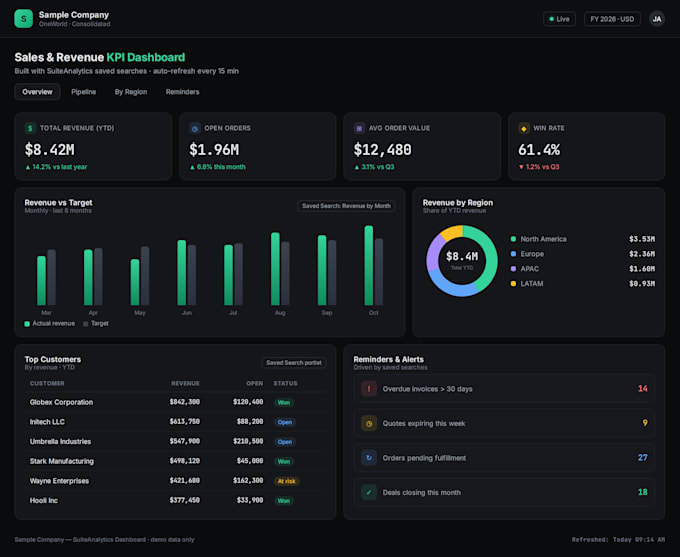
Task: Click the North America green legend swatch
Action: (x=513, y=239)
